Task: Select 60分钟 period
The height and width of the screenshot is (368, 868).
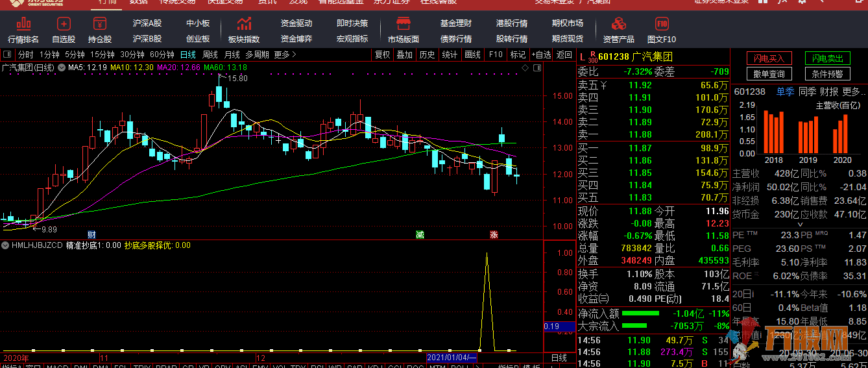Action: [162, 55]
